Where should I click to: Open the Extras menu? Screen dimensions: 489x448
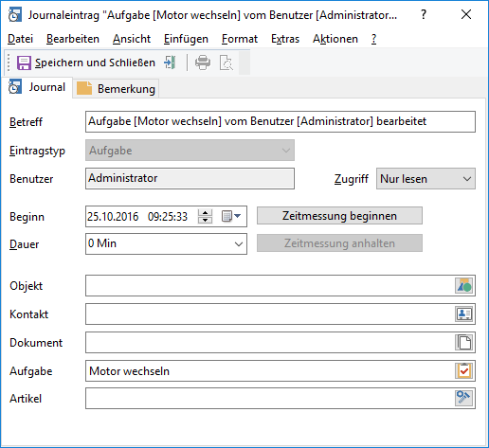[285, 39]
